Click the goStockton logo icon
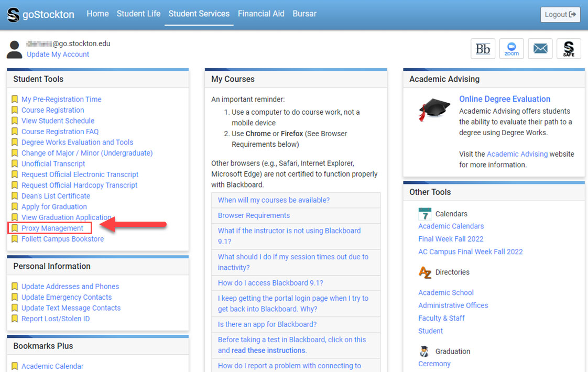This screenshot has height=372, width=588. coord(14,15)
